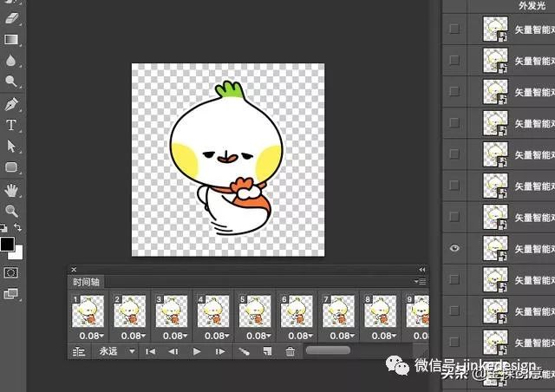Viewport: 555px width, 392px height.
Task: Reset to default colors icon
Action: (x=3, y=227)
